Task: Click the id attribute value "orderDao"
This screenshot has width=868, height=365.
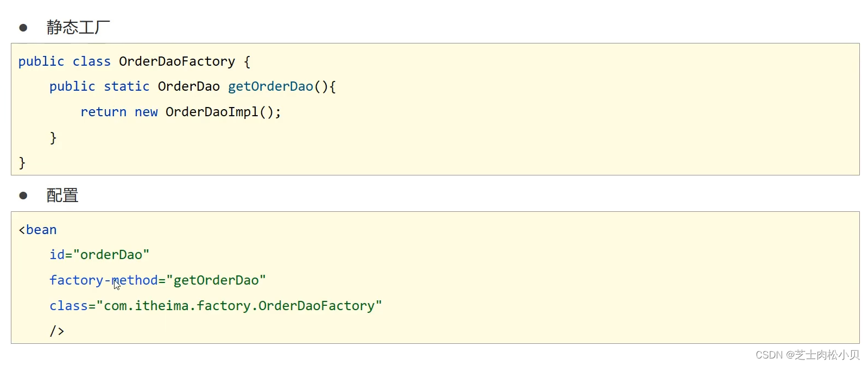Action: (x=111, y=255)
